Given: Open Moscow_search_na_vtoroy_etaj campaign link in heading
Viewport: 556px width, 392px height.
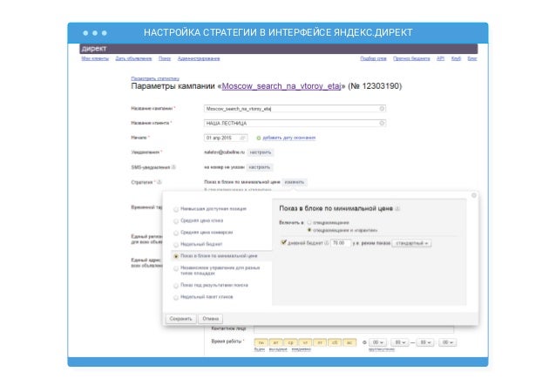Looking at the screenshot, I should (281, 86).
